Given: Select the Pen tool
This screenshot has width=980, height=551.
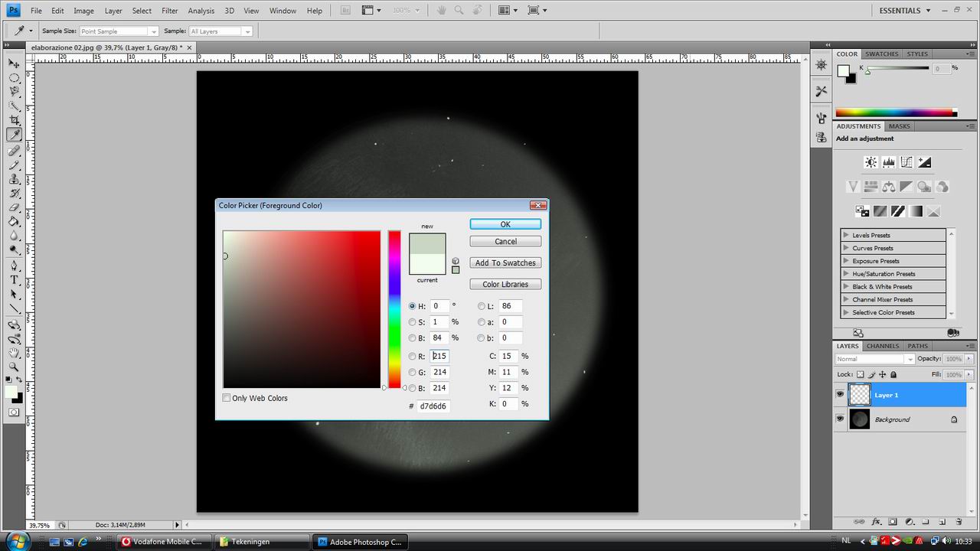Looking at the screenshot, I should point(14,266).
